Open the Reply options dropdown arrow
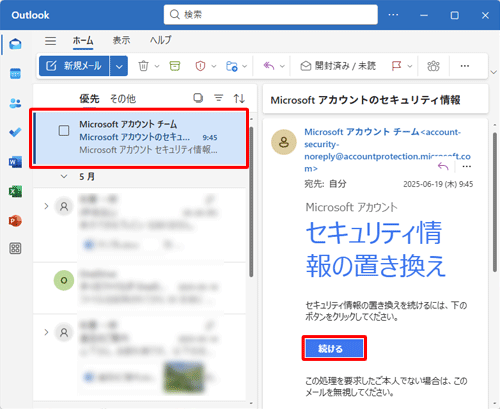This screenshot has width=500, height=409. click(x=282, y=66)
